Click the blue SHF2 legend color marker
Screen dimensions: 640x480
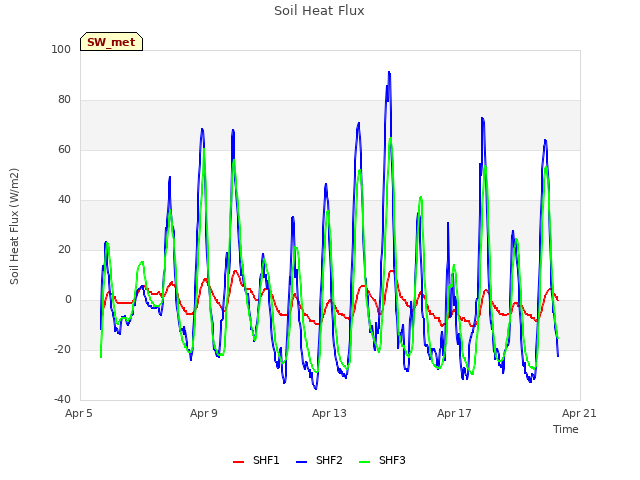301,462
